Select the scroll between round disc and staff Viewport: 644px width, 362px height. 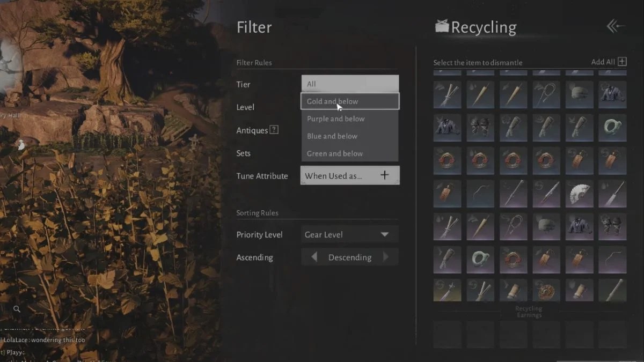[x=580, y=290]
